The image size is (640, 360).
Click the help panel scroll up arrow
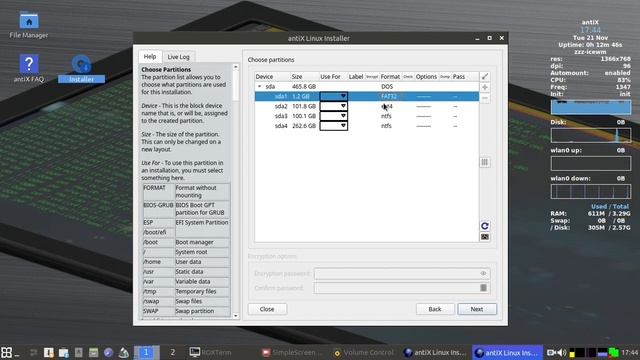coord(236,67)
